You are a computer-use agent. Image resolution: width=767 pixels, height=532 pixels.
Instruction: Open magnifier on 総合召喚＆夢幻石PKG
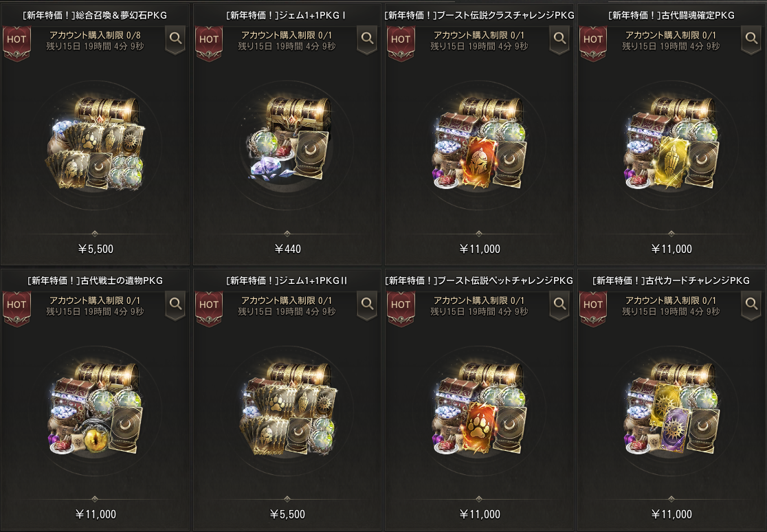[175, 40]
